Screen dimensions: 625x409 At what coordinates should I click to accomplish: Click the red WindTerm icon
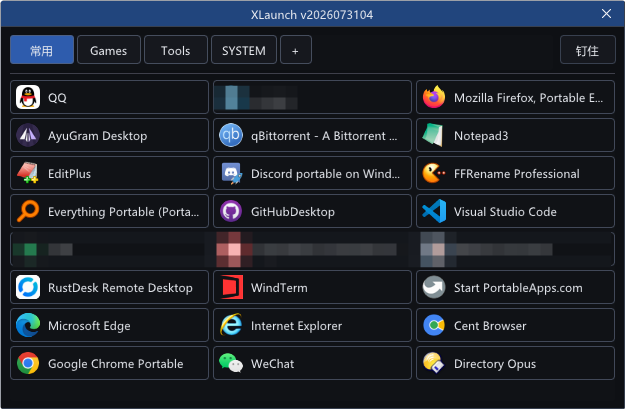tap(231, 287)
